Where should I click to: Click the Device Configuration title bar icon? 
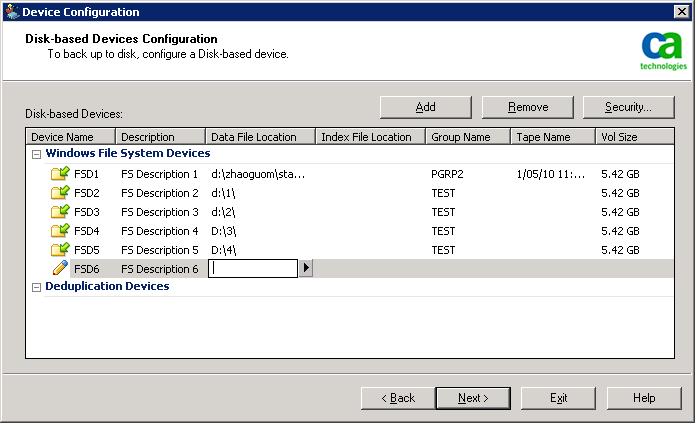[x=11, y=12]
